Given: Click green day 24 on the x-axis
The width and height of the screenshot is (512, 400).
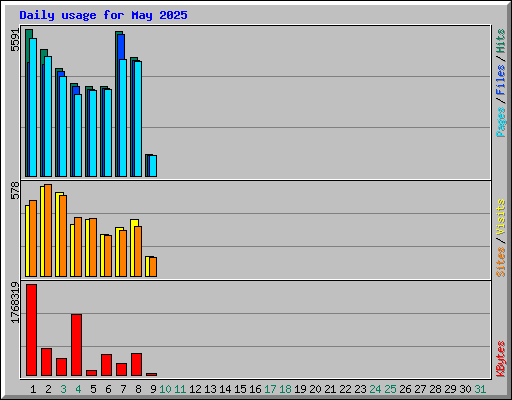Looking at the screenshot, I should click(375, 389).
